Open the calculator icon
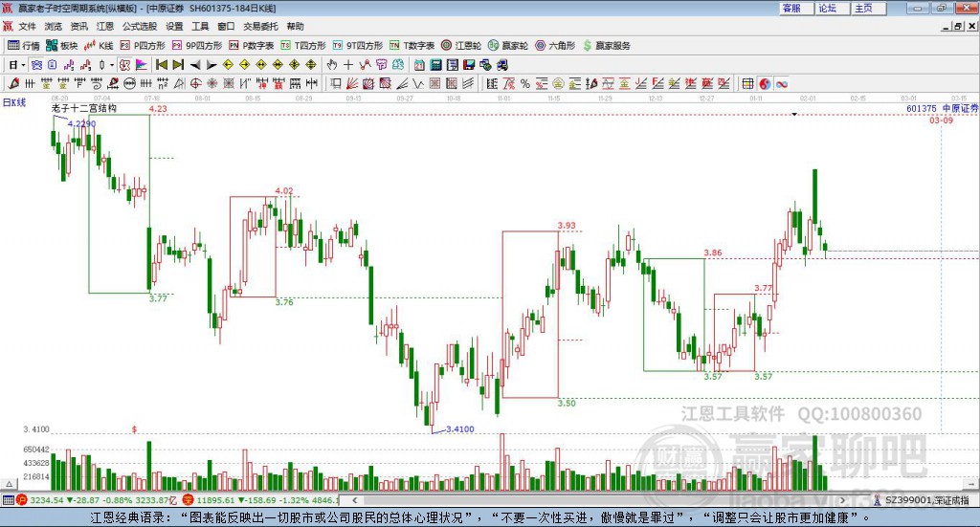 point(435,65)
